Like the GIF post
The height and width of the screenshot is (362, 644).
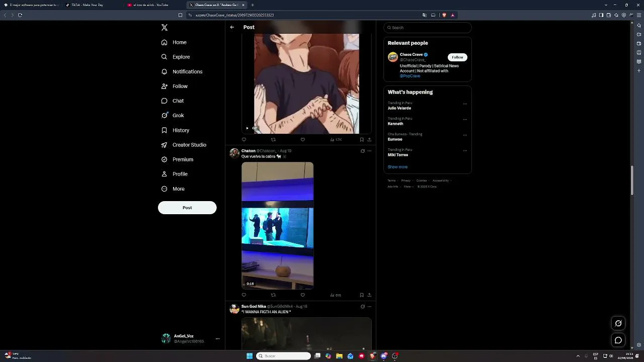click(x=302, y=140)
